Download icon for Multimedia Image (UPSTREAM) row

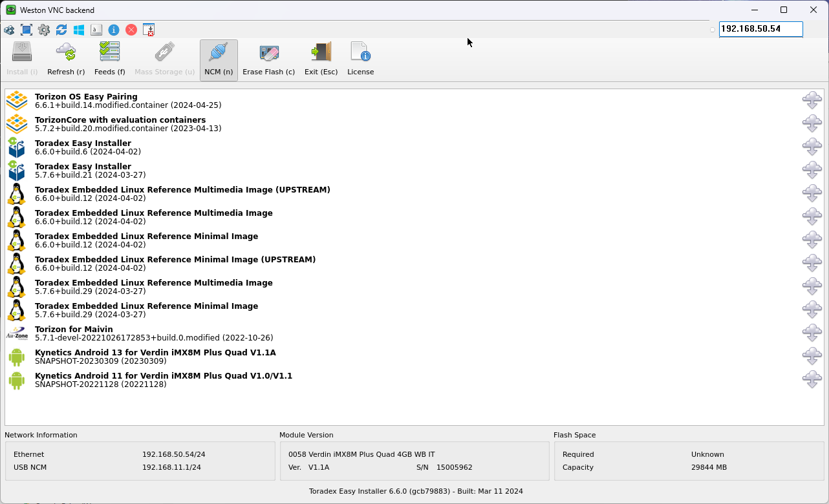click(812, 193)
